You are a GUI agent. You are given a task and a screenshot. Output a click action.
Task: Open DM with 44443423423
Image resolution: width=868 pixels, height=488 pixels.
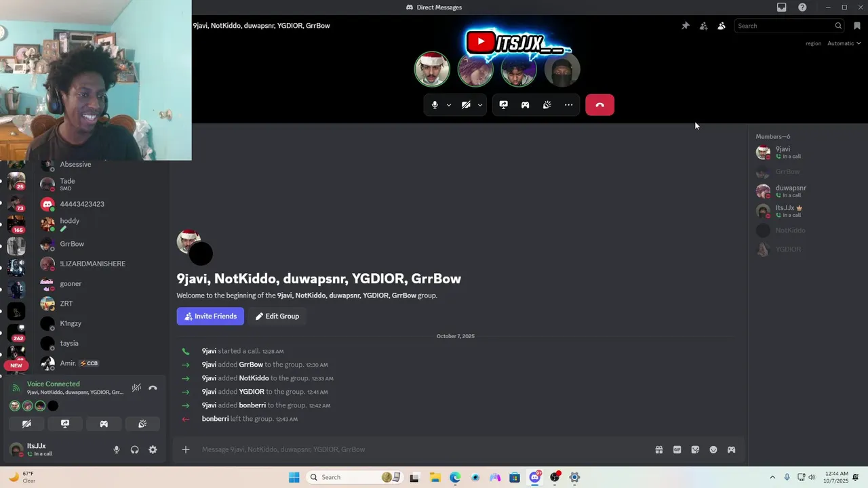(x=102, y=204)
